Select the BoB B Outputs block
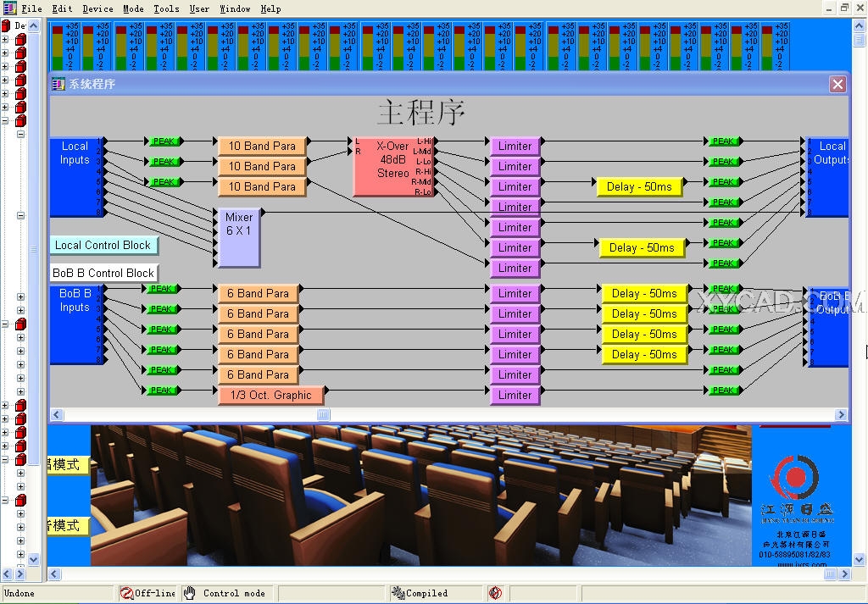This screenshot has height=604, width=868. click(x=827, y=326)
